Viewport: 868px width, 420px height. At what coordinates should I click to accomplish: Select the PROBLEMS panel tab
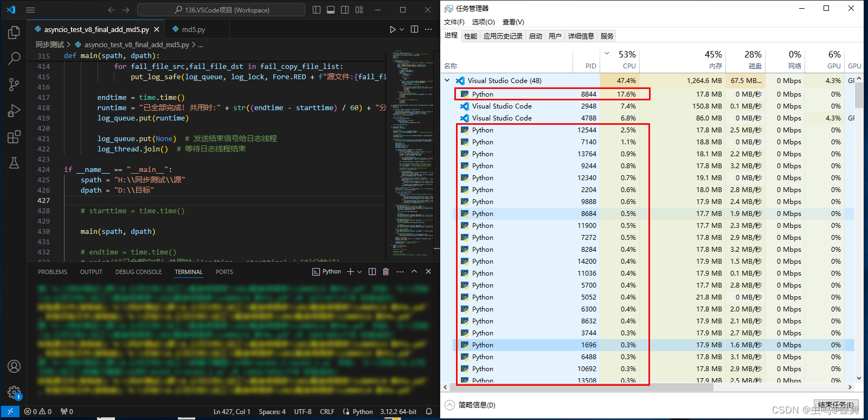tap(53, 272)
